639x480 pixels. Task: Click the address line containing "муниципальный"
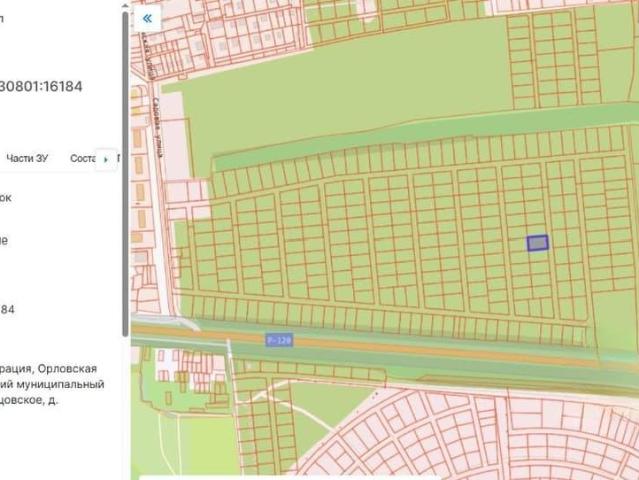pyautogui.click(x=52, y=384)
